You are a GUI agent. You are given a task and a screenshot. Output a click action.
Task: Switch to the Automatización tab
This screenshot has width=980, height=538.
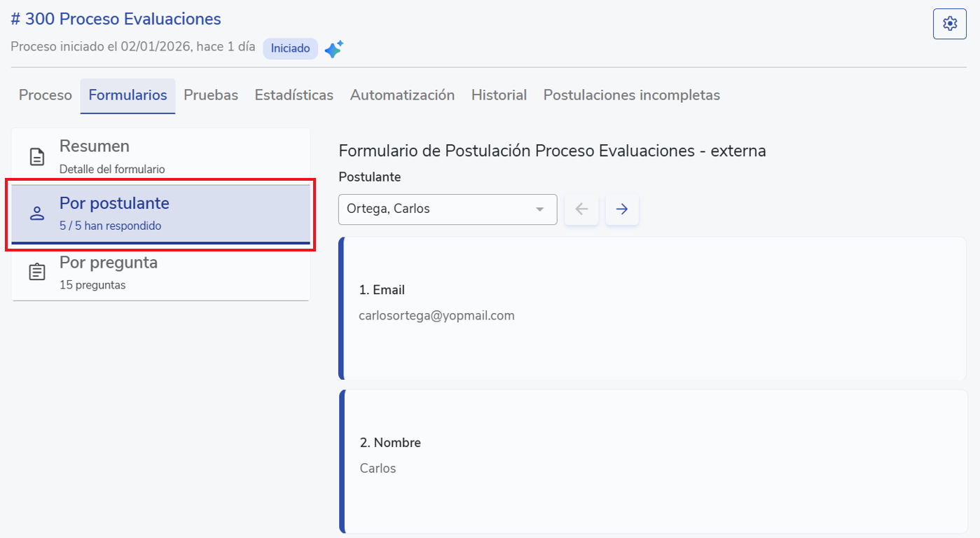coord(402,95)
